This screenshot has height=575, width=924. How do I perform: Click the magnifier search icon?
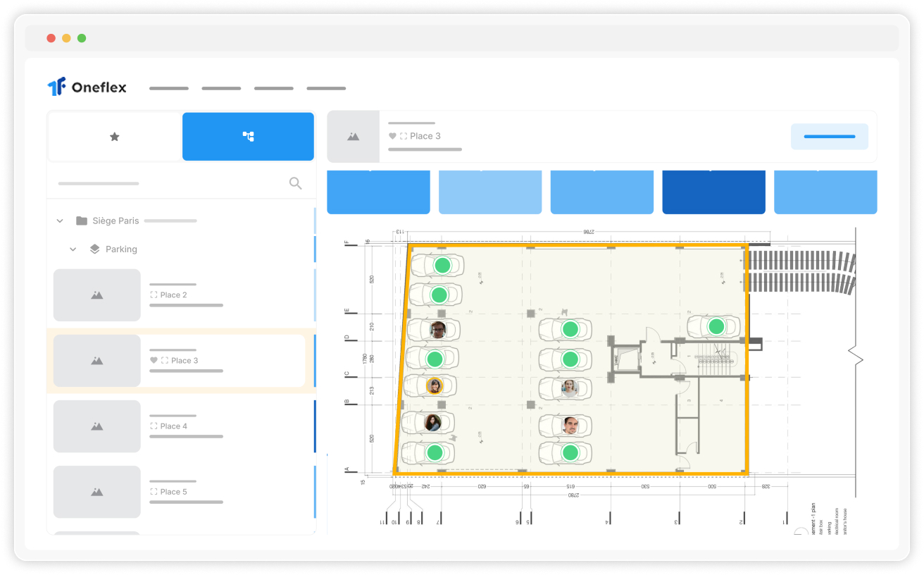tap(296, 183)
